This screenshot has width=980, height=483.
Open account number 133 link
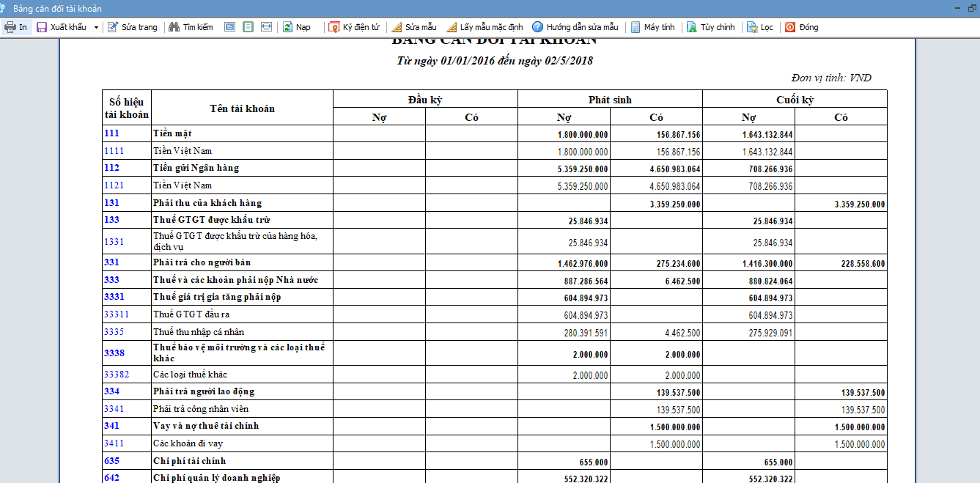(x=111, y=220)
